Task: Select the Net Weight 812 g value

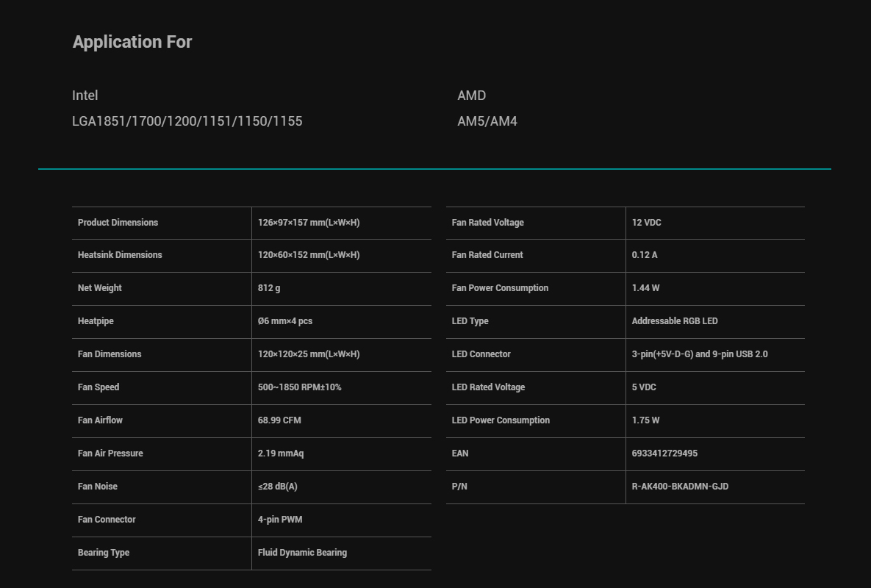Action: pos(269,288)
